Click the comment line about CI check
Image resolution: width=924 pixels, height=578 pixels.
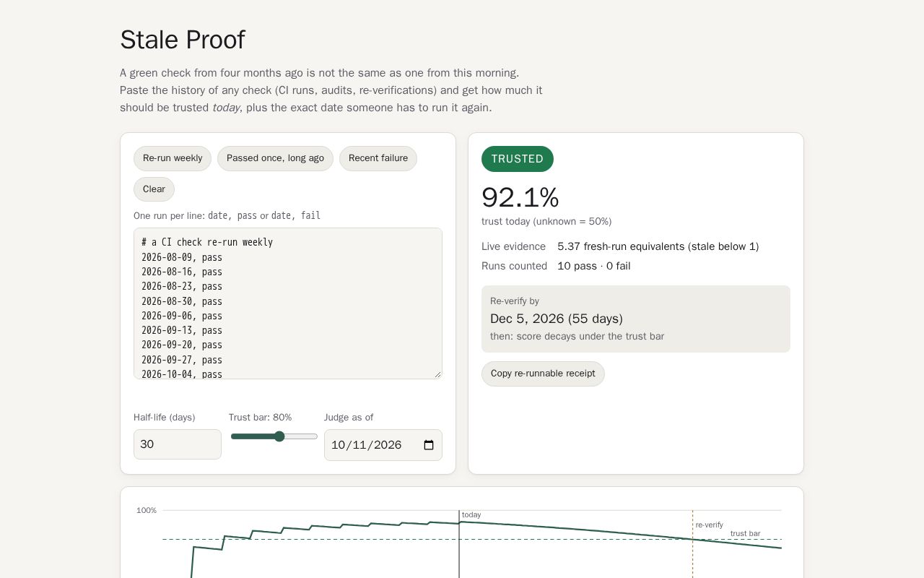pos(207,242)
